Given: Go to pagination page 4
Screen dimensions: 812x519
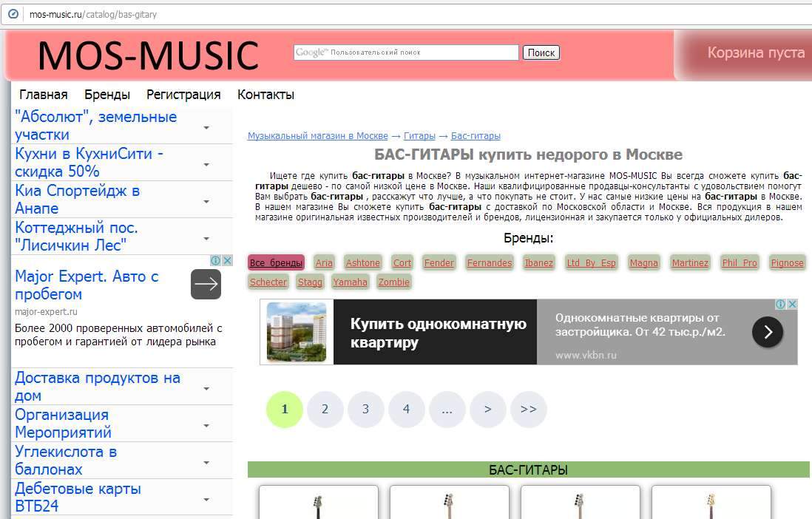Looking at the screenshot, I should pos(407,409).
